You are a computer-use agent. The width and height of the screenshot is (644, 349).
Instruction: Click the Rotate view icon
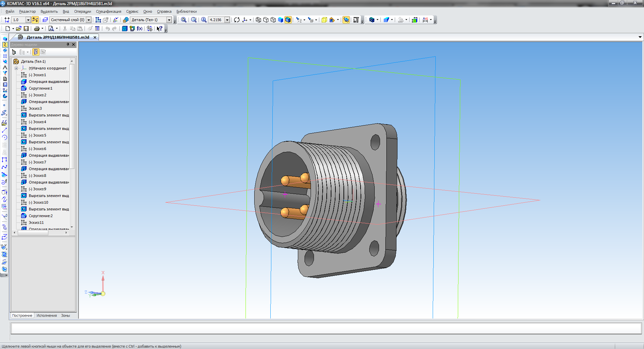coord(237,20)
